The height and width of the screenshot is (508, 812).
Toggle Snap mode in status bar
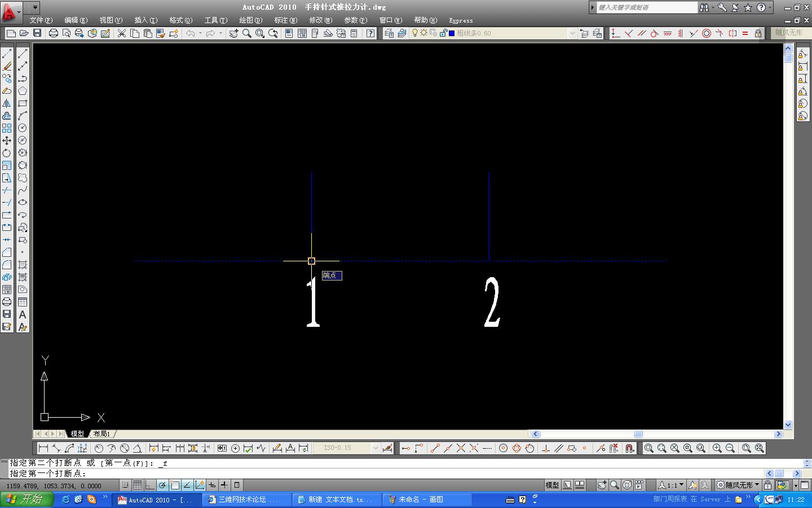[x=125, y=485]
